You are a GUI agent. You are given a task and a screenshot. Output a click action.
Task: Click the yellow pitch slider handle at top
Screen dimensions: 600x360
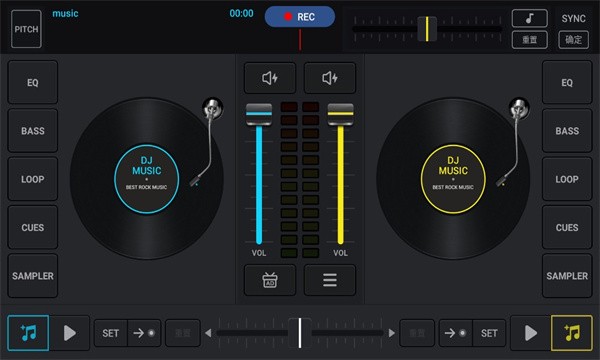(x=427, y=29)
